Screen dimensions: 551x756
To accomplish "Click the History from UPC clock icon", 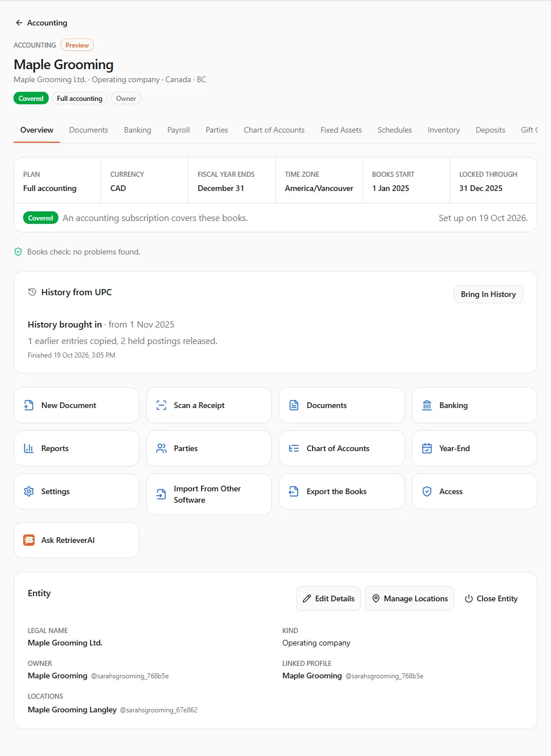I will 32,292.
